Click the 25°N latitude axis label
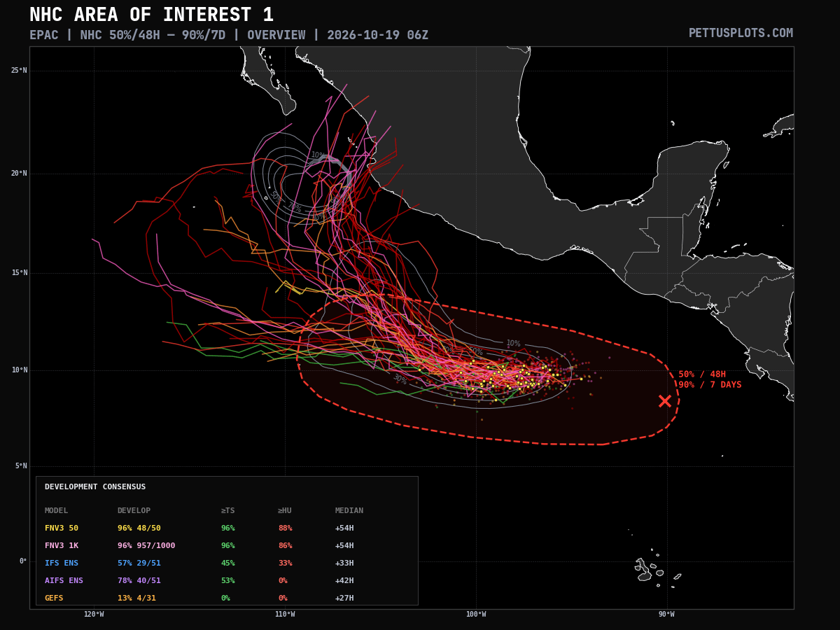The width and height of the screenshot is (840, 630). pyautogui.click(x=19, y=71)
